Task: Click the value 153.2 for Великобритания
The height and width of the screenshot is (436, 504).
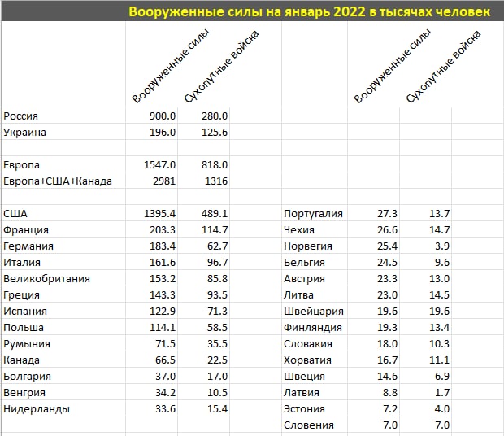Action: [x=163, y=278]
